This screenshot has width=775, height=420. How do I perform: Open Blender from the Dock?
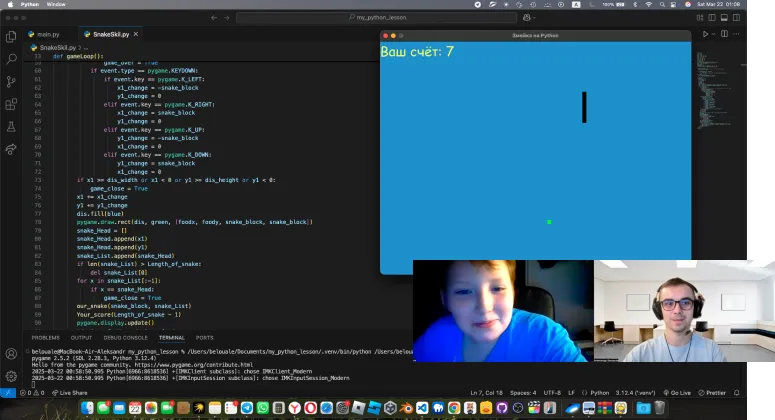point(406,408)
